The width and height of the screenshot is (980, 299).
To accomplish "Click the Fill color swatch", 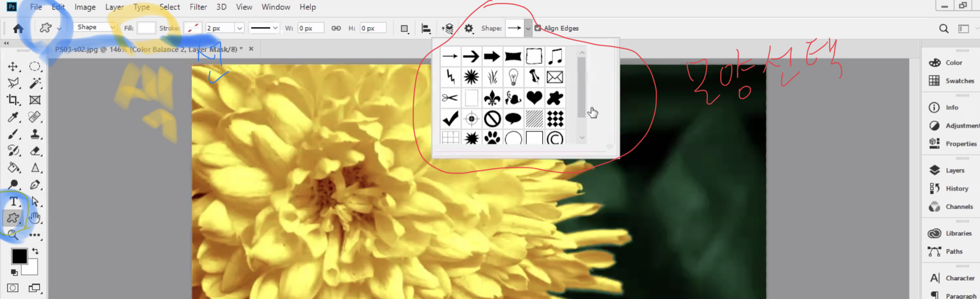I will 146,28.
